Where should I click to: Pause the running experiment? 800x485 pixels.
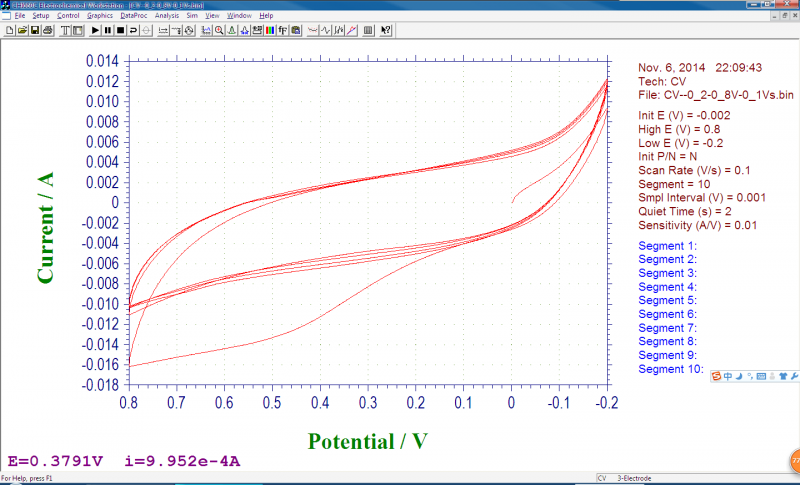108,31
